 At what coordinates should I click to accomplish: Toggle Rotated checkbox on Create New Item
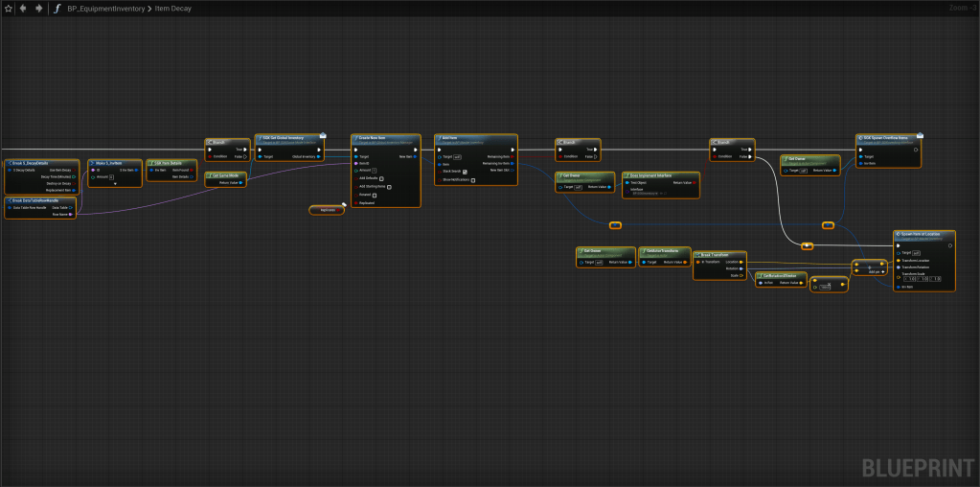pyautogui.click(x=376, y=195)
